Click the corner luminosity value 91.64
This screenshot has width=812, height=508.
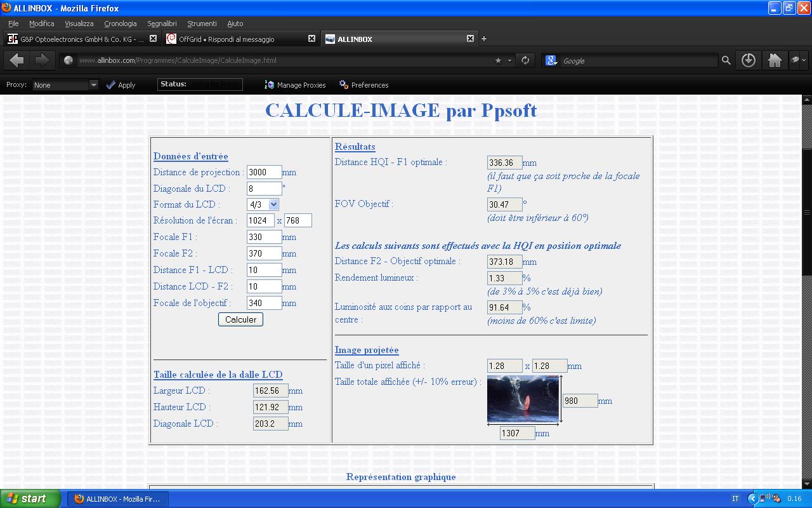click(504, 307)
